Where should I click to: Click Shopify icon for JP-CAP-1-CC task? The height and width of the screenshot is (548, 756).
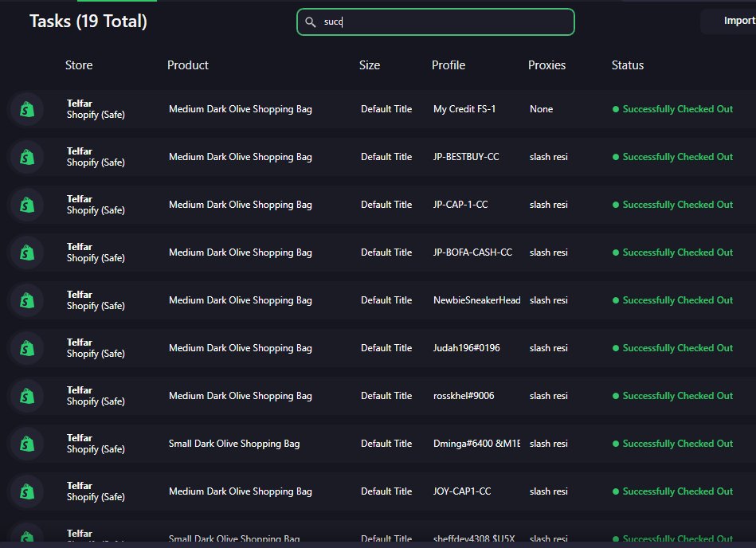pos(27,205)
